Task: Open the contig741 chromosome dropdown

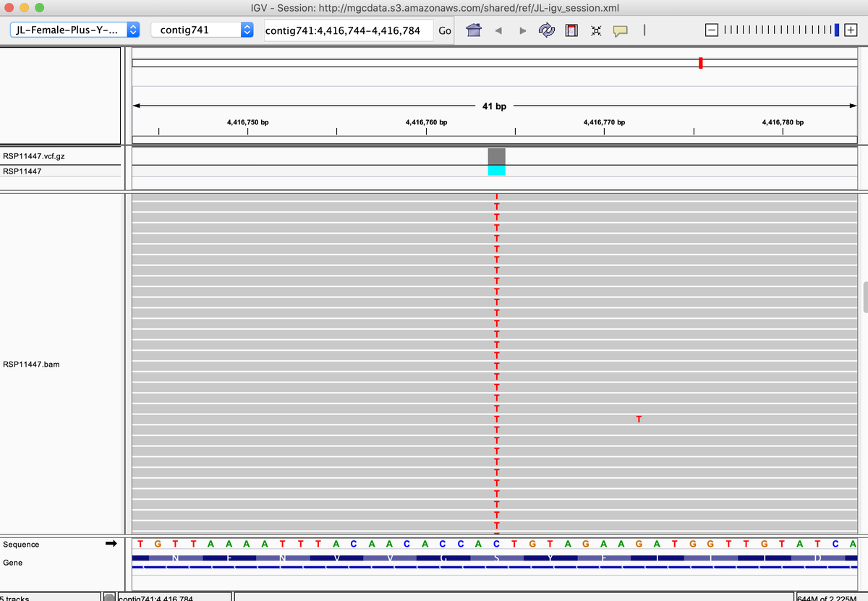Action: click(x=203, y=30)
